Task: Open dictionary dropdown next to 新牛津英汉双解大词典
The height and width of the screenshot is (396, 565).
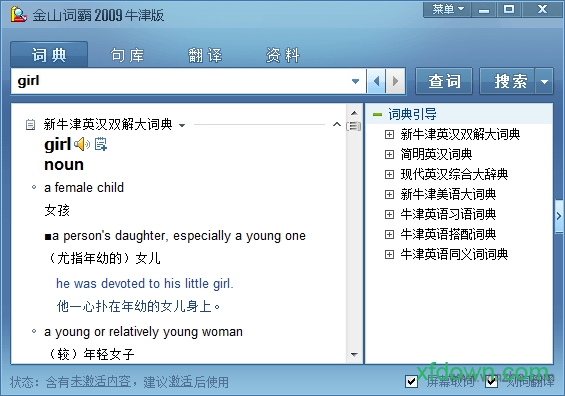Action: [x=182, y=125]
